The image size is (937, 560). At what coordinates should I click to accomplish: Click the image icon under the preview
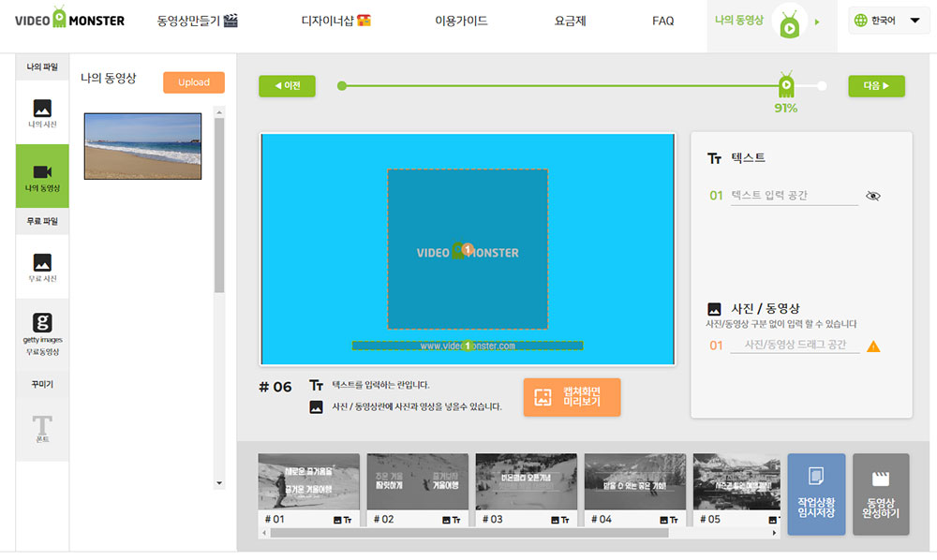tap(316, 407)
